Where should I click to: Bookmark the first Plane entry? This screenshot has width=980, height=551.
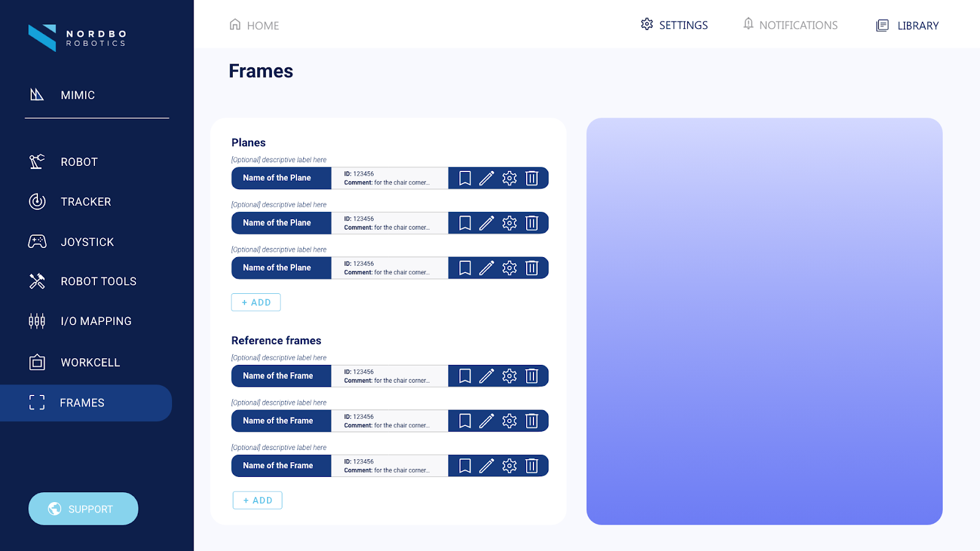pyautogui.click(x=464, y=178)
